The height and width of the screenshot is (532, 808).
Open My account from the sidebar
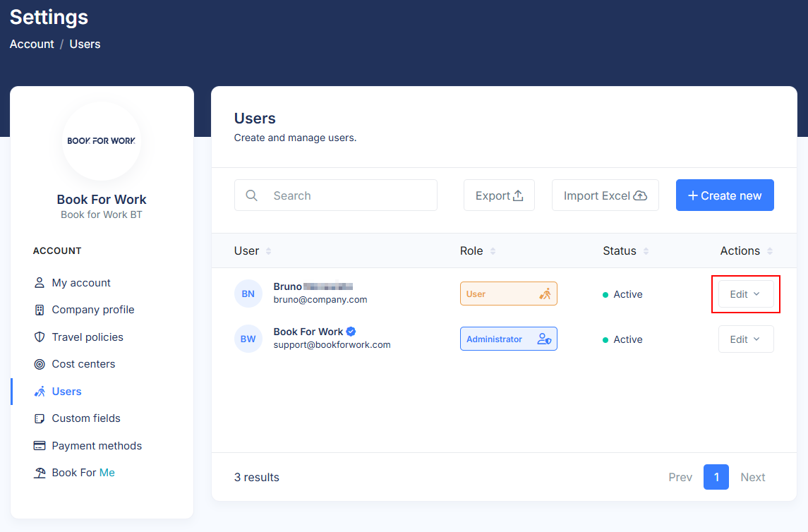pos(72,283)
